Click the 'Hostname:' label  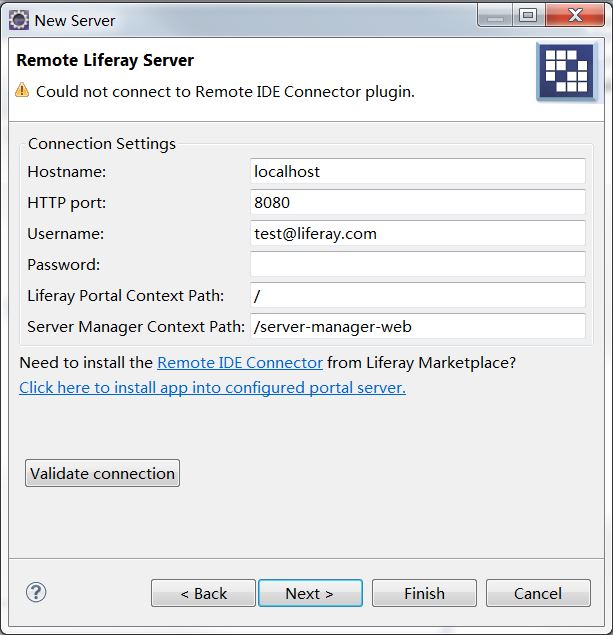66,172
